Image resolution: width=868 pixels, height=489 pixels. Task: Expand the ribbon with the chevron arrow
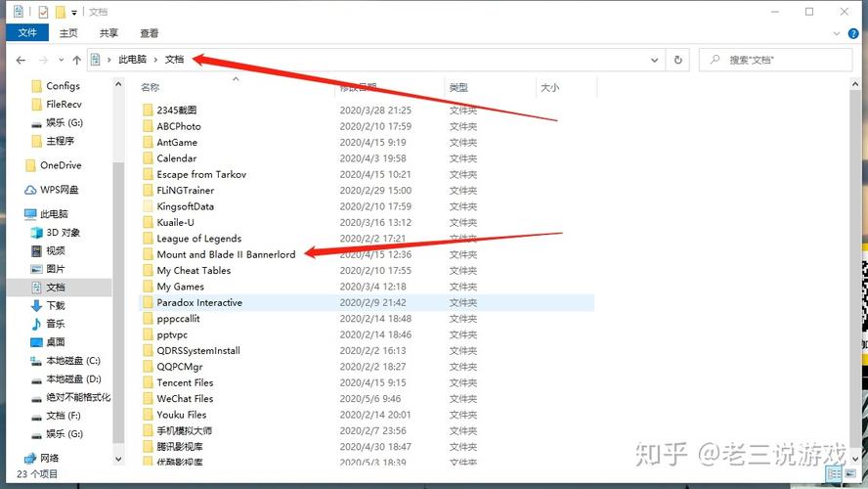click(x=837, y=32)
